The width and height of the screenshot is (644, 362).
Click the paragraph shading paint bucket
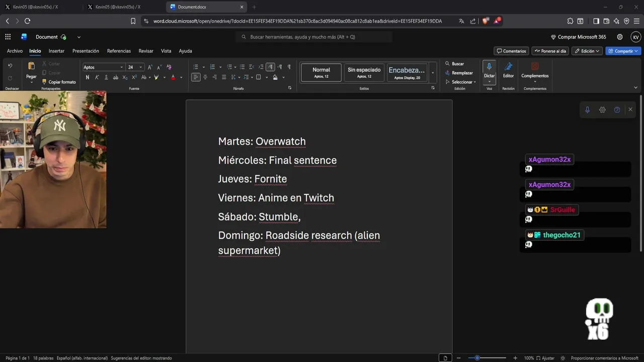275,77
